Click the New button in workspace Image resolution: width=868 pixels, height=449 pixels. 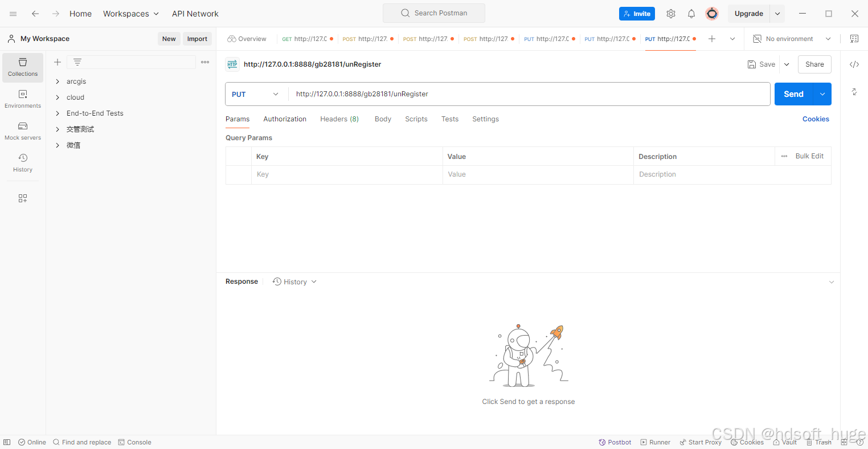tap(169, 39)
